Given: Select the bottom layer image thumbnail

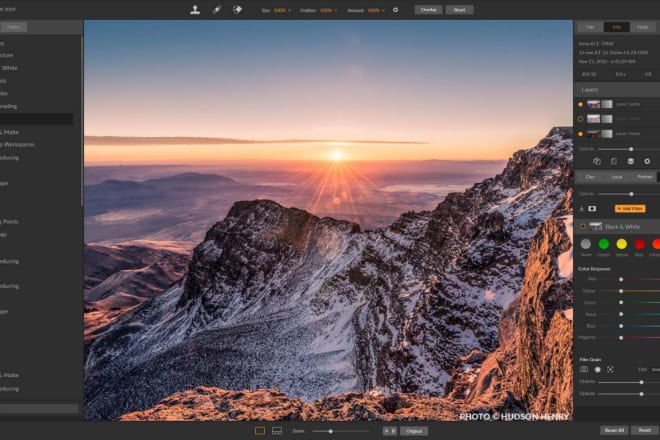Looking at the screenshot, I should (x=593, y=134).
